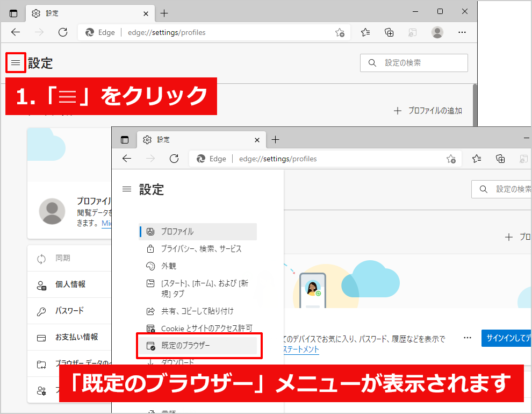Click the 設定の検索 field in back window
Screen dimensions: 532x414
(x=414, y=63)
